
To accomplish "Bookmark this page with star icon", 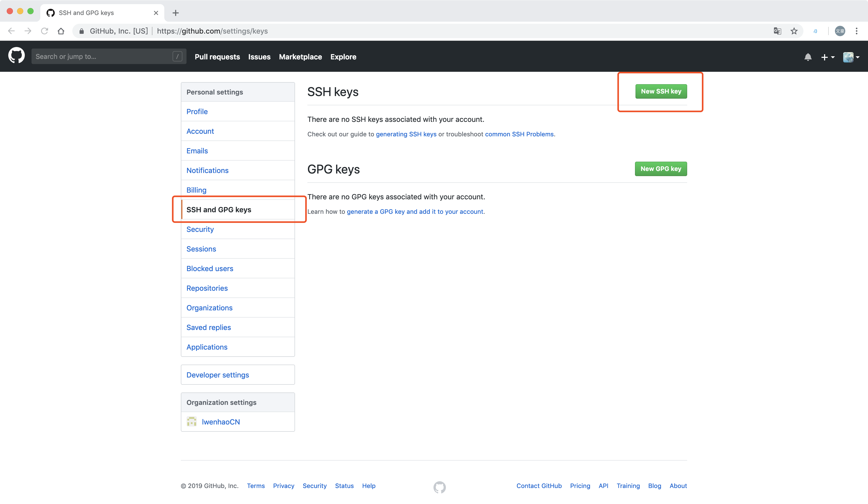I will point(794,31).
